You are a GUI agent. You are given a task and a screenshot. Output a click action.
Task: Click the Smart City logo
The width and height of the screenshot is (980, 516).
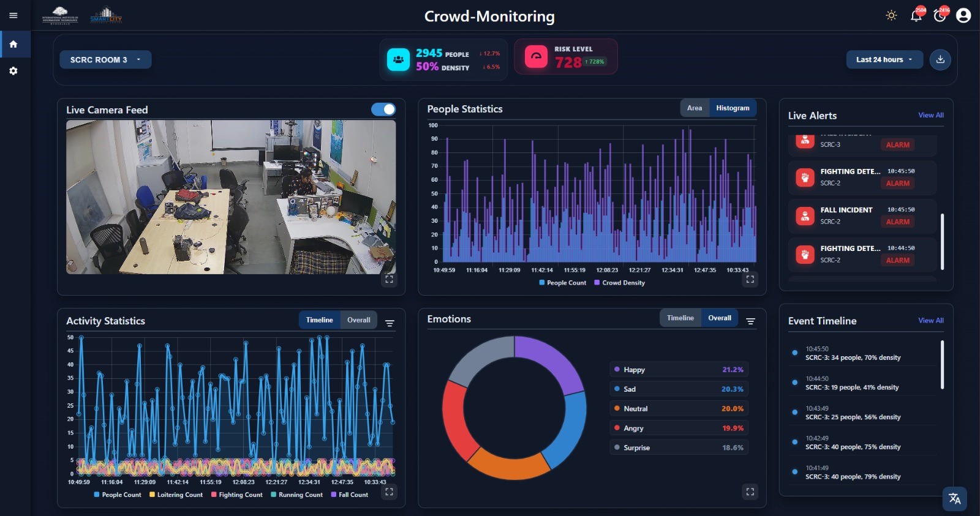(x=106, y=15)
